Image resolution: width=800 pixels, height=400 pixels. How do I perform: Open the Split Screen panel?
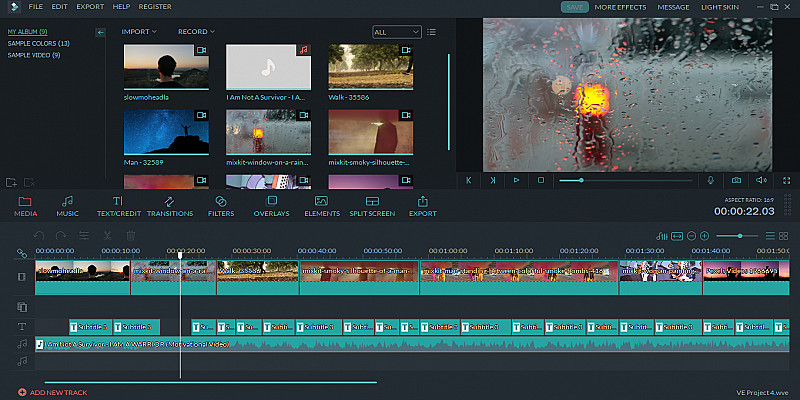click(371, 206)
